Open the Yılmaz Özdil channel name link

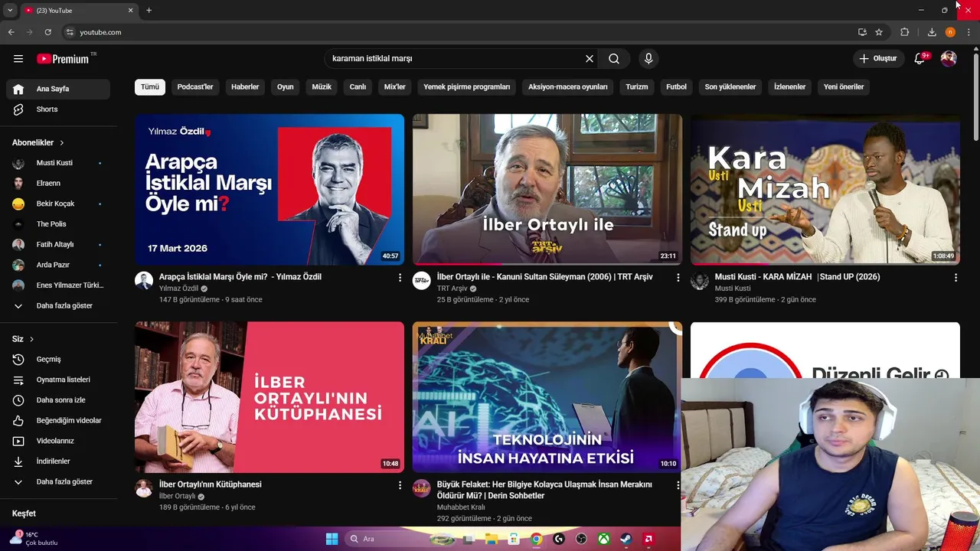click(x=178, y=289)
